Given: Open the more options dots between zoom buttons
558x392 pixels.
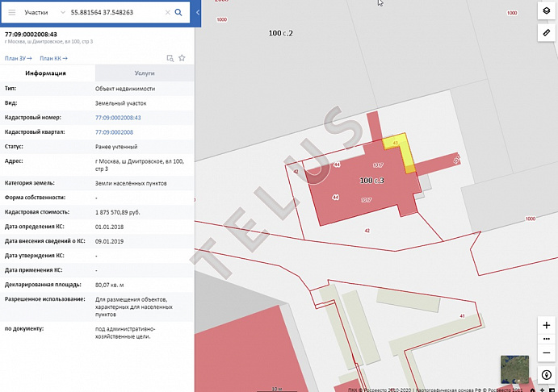Looking at the screenshot, I should pos(546,339).
